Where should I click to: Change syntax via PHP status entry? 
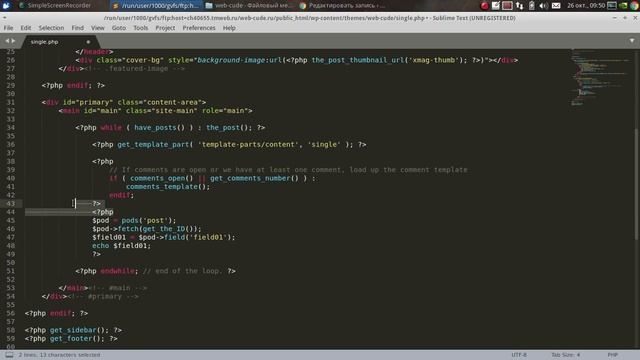pyautogui.click(x=612, y=355)
